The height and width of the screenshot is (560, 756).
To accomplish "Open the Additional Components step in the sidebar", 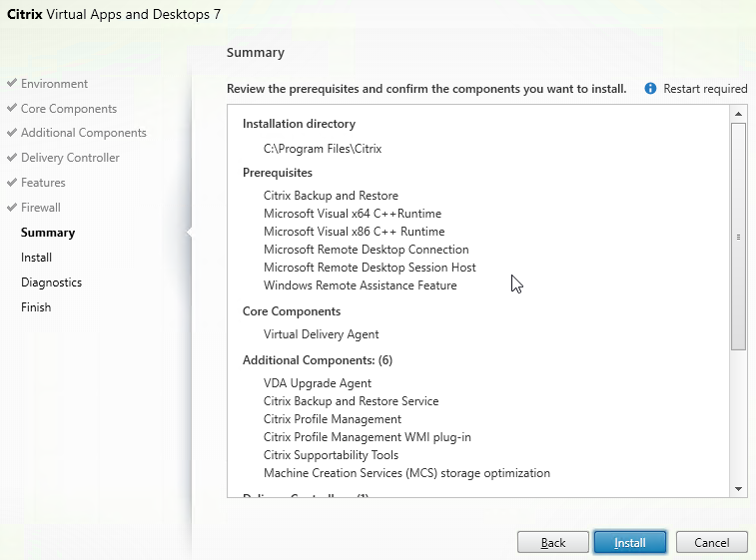I will (x=84, y=133).
